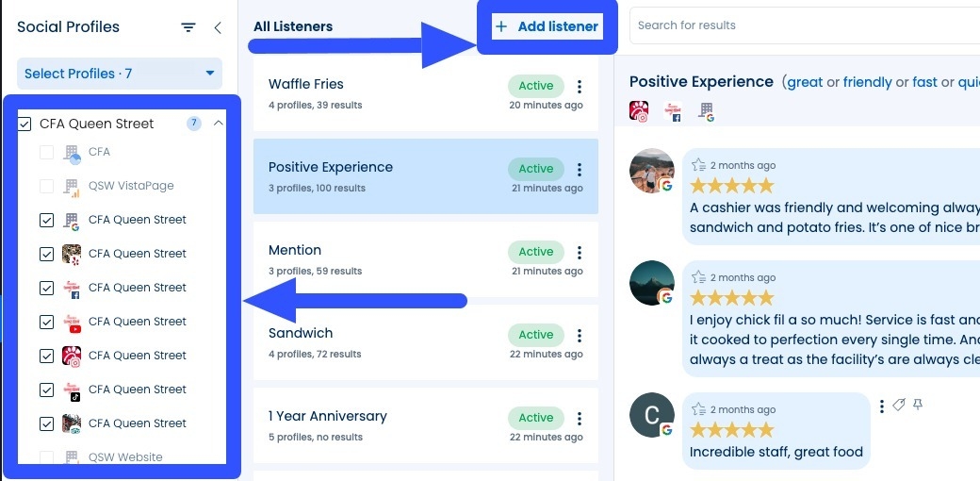Uncheck the CFA Queen Street group checkbox

(25, 124)
